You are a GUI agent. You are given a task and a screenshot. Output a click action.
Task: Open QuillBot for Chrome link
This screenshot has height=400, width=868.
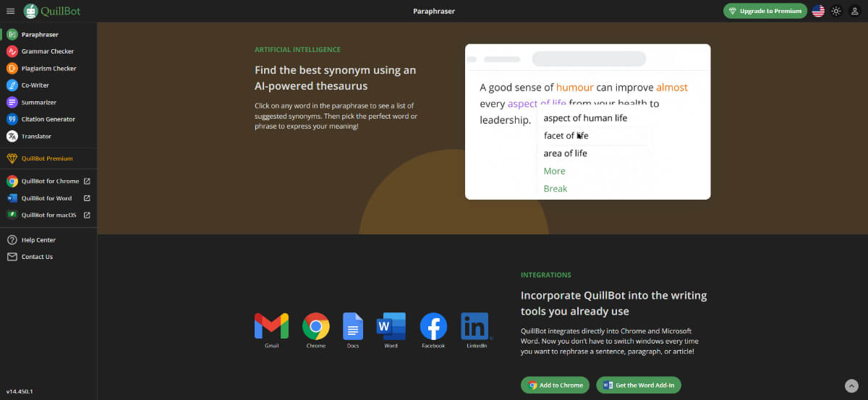(x=48, y=181)
